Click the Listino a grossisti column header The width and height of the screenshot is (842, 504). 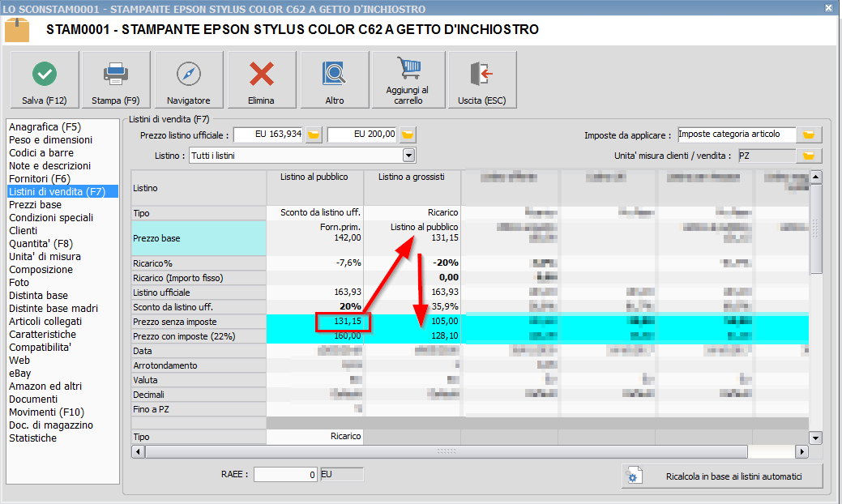tap(412, 188)
